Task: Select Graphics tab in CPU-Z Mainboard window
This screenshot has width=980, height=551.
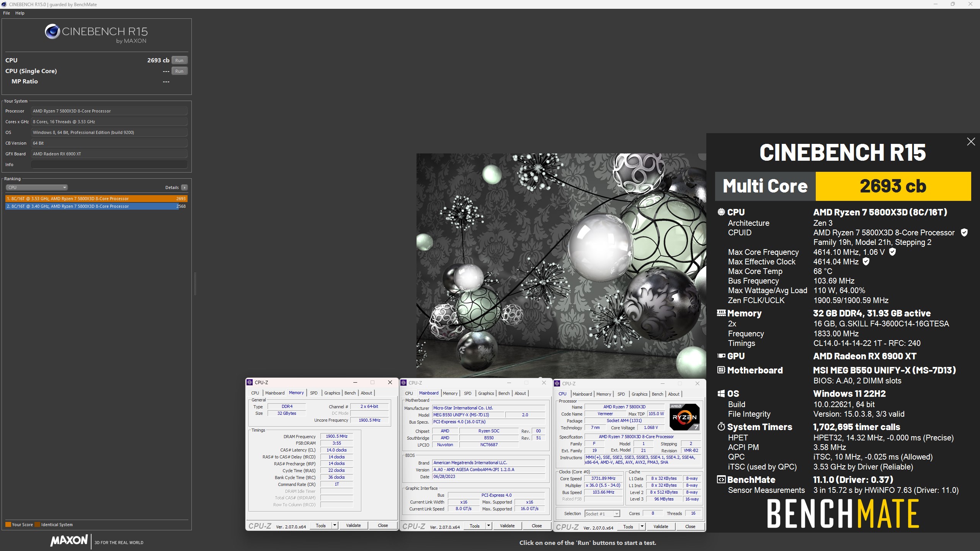Action: [x=486, y=393]
